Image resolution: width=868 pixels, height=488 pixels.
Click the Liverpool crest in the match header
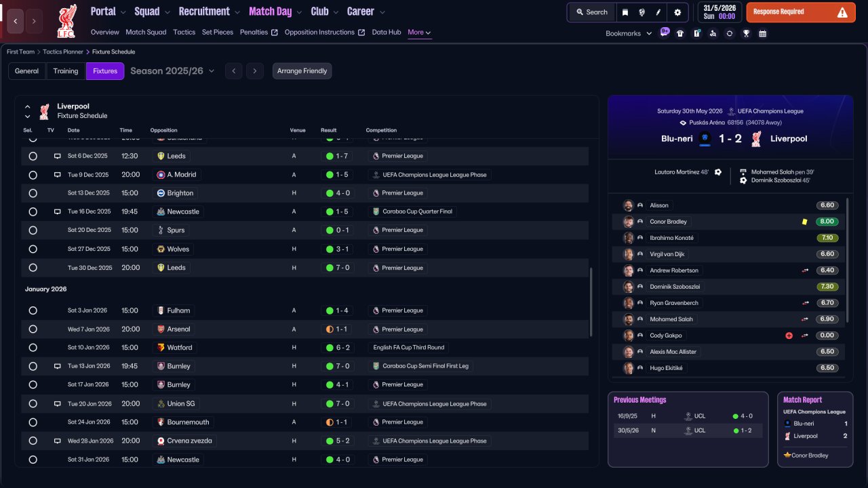pyautogui.click(x=757, y=139)
